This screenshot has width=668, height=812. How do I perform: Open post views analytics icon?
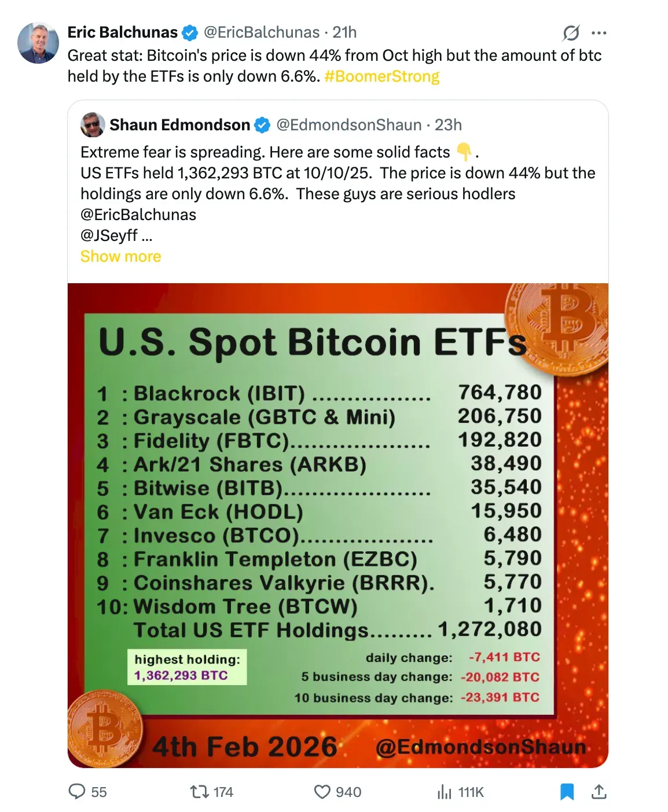[445, 791]
